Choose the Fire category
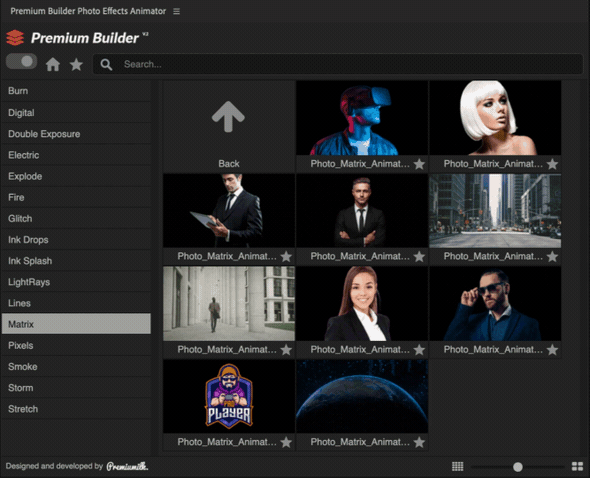590x478 pixels. (76, 197)
